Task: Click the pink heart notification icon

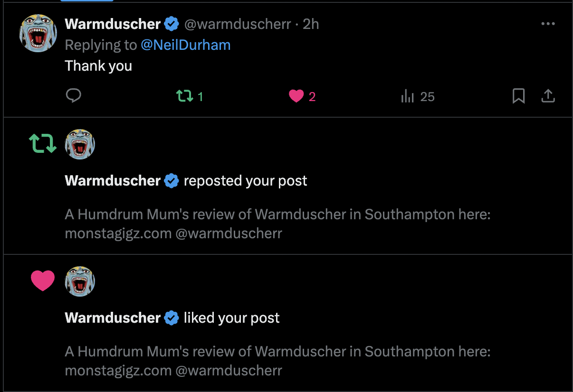Action: tap(43, 280)
